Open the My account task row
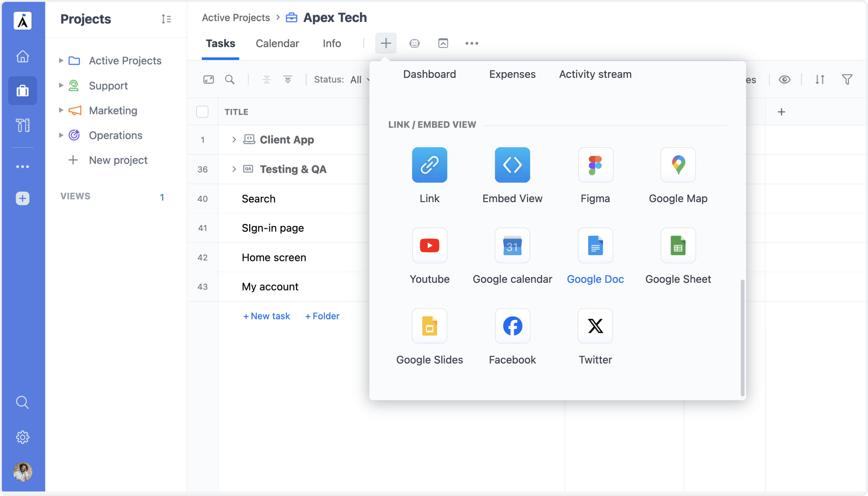Screen dimensions: 868x496 pyautogui.click(x=270, y=287)
